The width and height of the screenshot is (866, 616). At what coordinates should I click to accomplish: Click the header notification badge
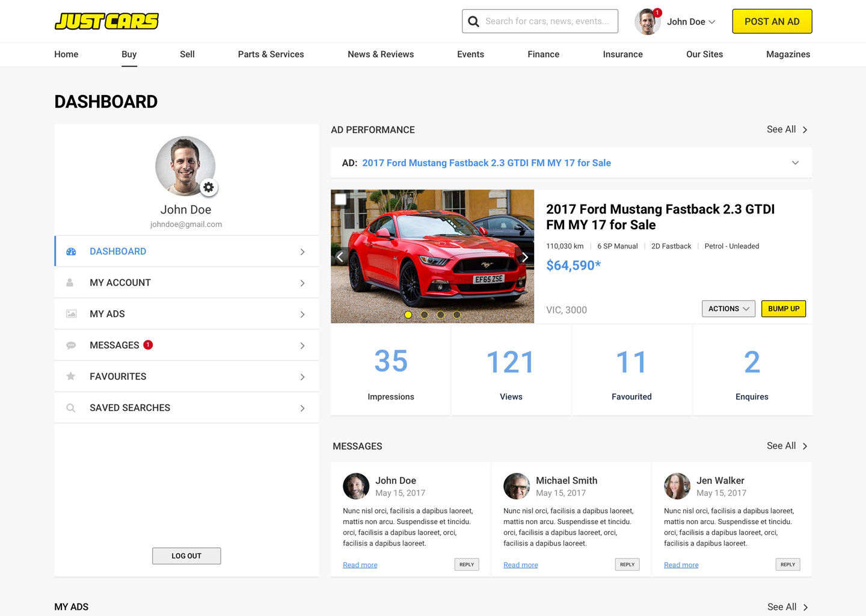[x=657, y=12]
